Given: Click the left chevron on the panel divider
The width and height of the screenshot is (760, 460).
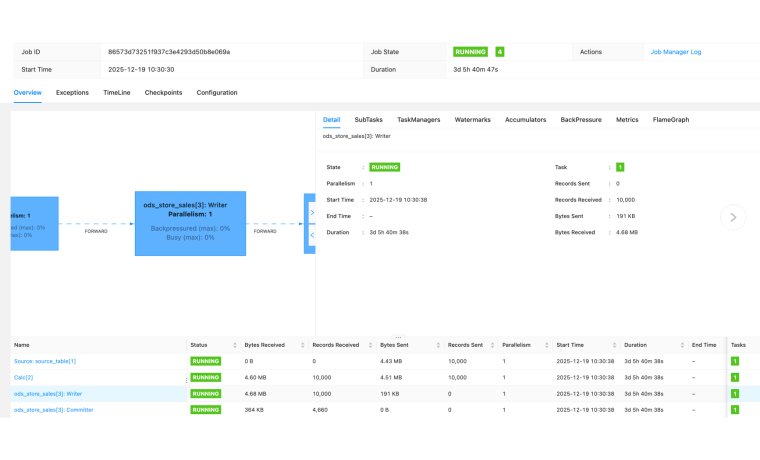Looking at the screenshot, I should [x=311, y=235].
